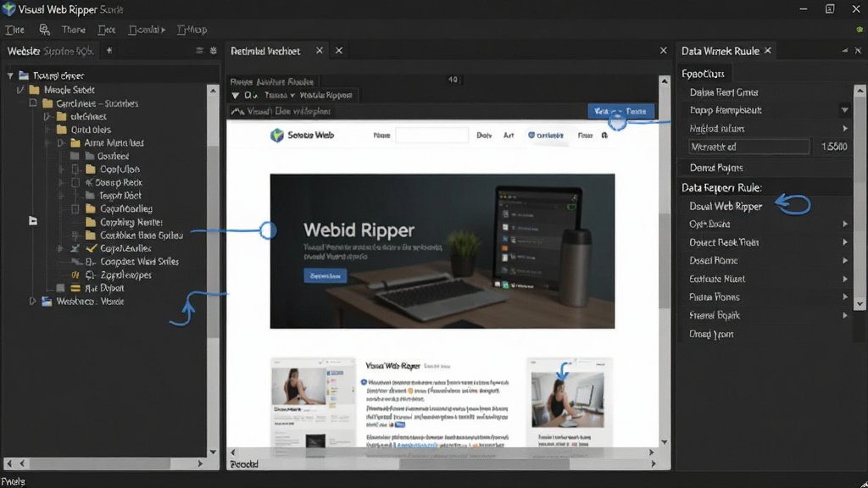Select the 'Pcocltd' tab below the browser
This screenshot has height=488, width=868.
pyautogui.click(x=244, y=464)
